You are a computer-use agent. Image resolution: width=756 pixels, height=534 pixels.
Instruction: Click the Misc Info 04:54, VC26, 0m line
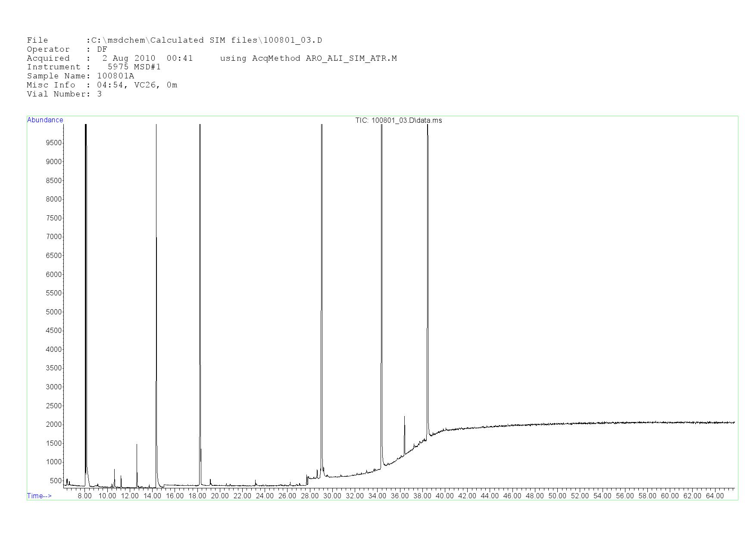click(102, 85)
